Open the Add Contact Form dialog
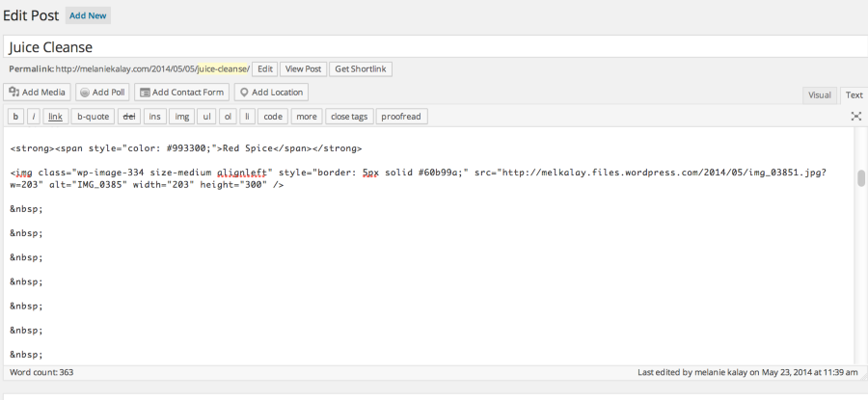The width and height of the screenshot is (868, 400). coord(181,93)
